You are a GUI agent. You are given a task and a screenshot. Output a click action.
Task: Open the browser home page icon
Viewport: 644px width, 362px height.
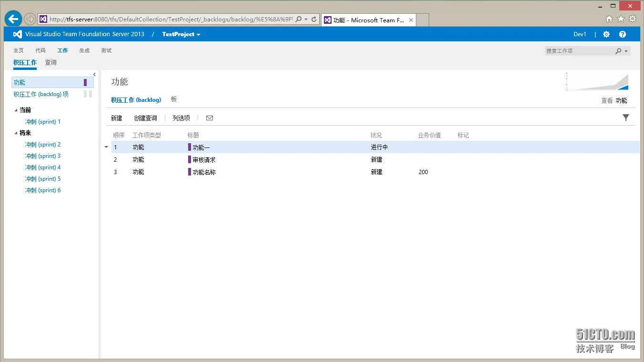pos(609,19)
